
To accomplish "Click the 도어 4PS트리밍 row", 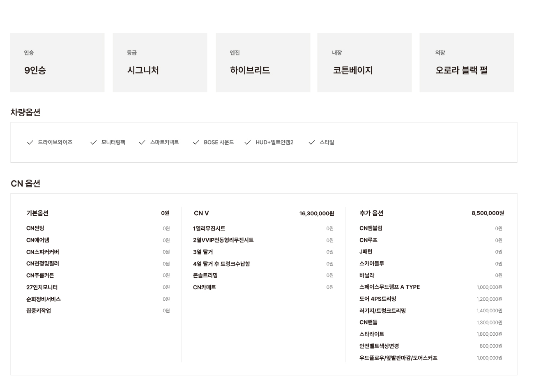I will point(431,299).
